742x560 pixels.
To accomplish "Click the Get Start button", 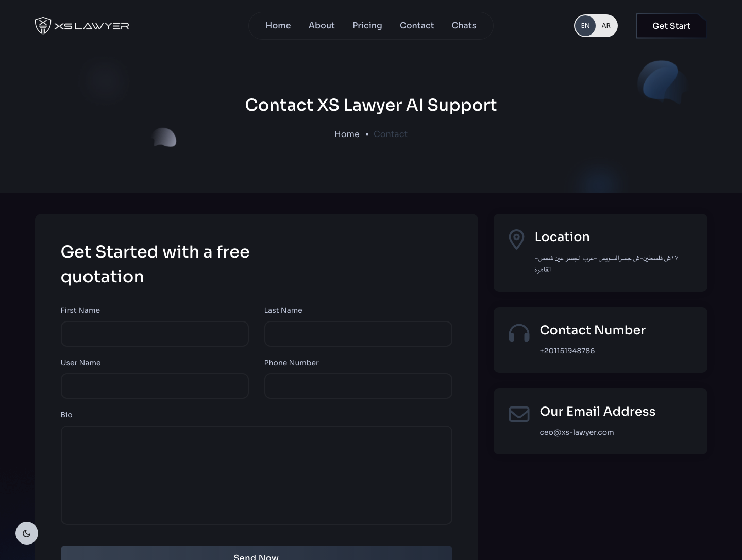I will 671,26.
